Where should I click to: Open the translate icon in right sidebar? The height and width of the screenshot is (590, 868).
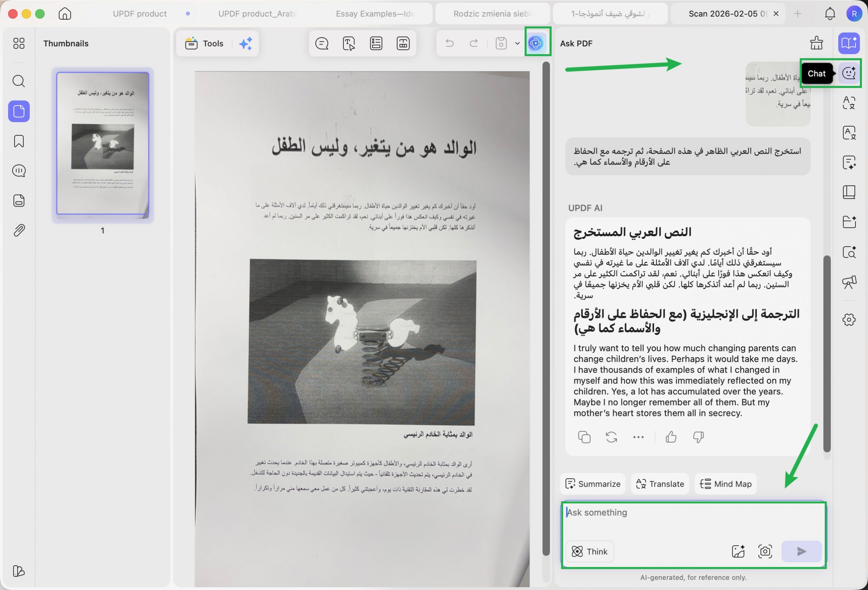pyautogui.click(x=849, y=103)
